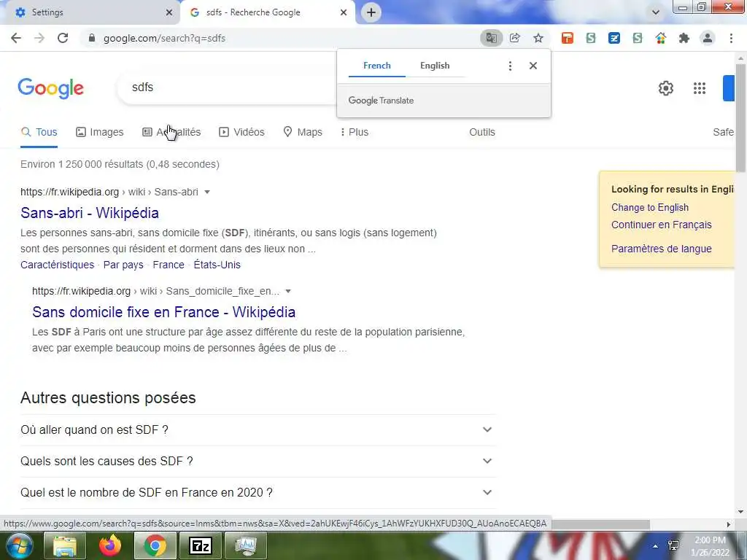Launch Firefox from taskbar
747x560 pixels.
[x=110, y=545]
